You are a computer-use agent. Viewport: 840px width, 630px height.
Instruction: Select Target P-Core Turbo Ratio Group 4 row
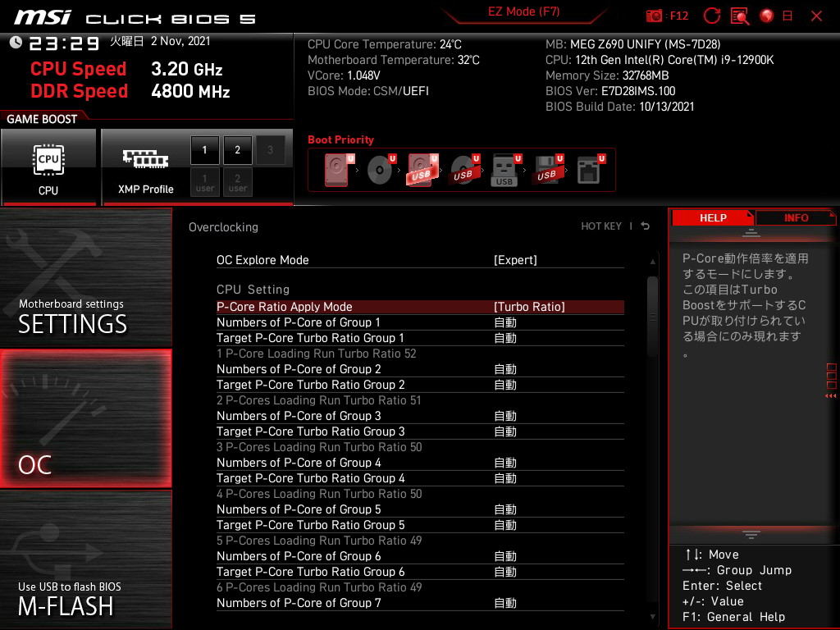420,478
